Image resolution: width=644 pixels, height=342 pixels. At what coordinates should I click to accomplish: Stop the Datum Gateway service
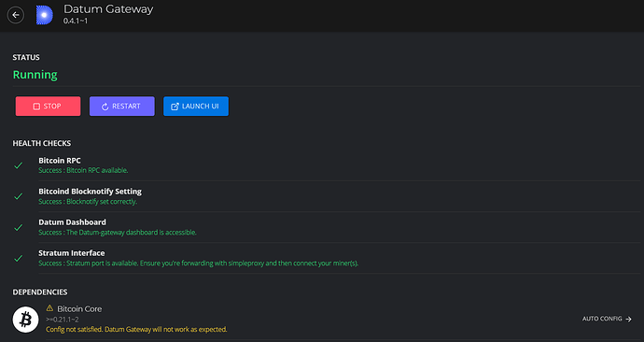(48, 106)
